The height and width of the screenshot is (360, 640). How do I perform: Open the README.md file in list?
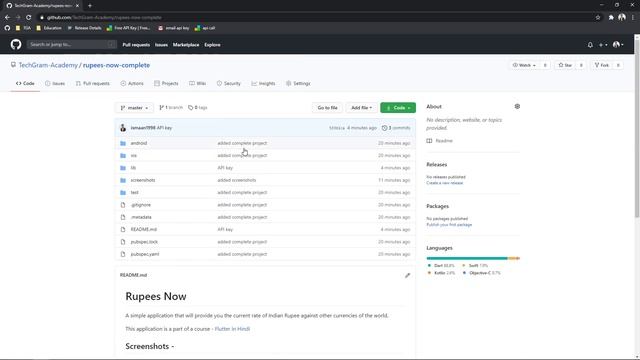click(x=144, y=229)
